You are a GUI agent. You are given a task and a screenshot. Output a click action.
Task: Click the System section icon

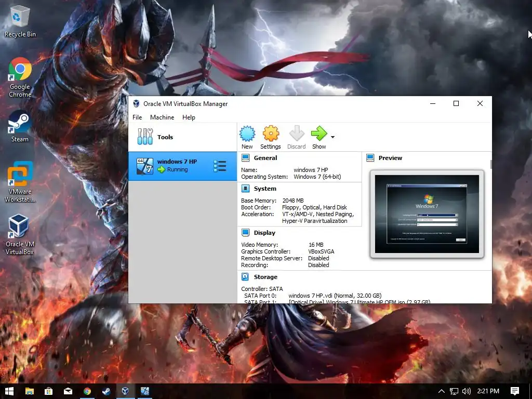pyautogui.click(x=245, y=189)
